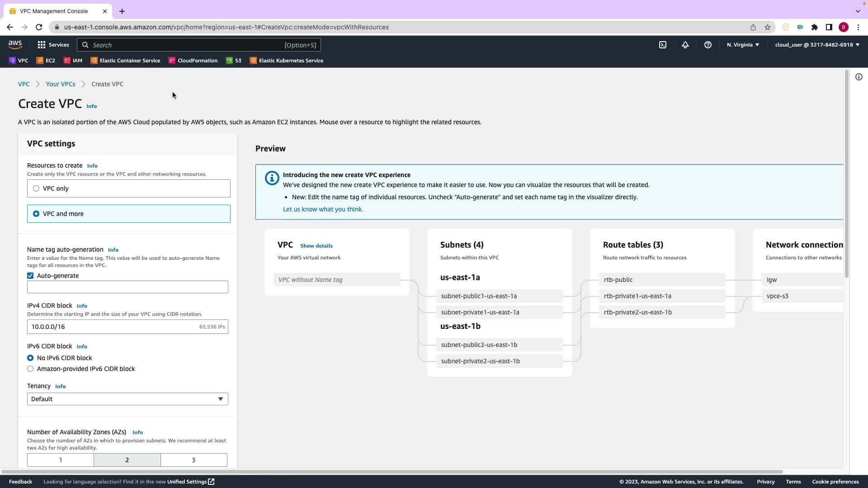Screen dimensions: 868x488
Task: Click the IPv4 CIDR block input field
Action: pos(113,327)
